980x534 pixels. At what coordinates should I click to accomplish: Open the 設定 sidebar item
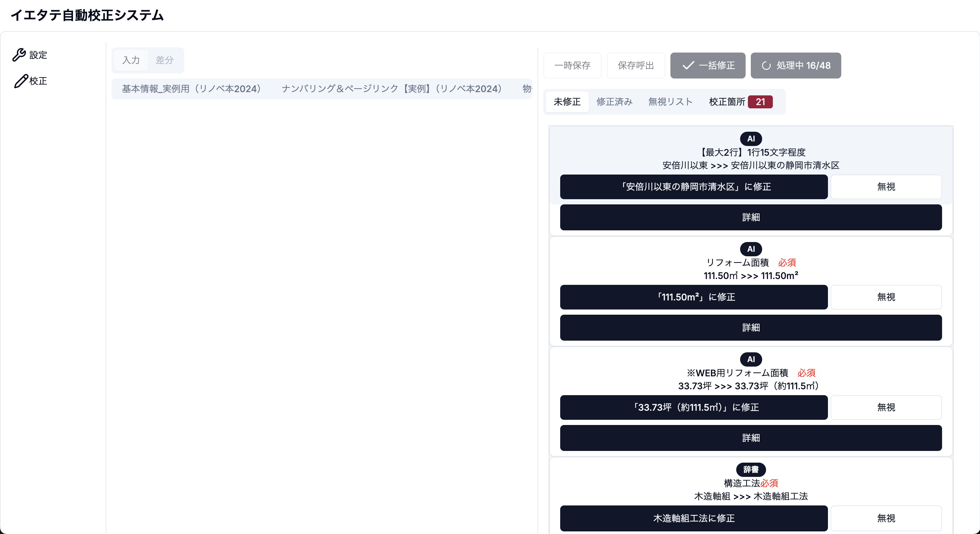pos(30,55)
